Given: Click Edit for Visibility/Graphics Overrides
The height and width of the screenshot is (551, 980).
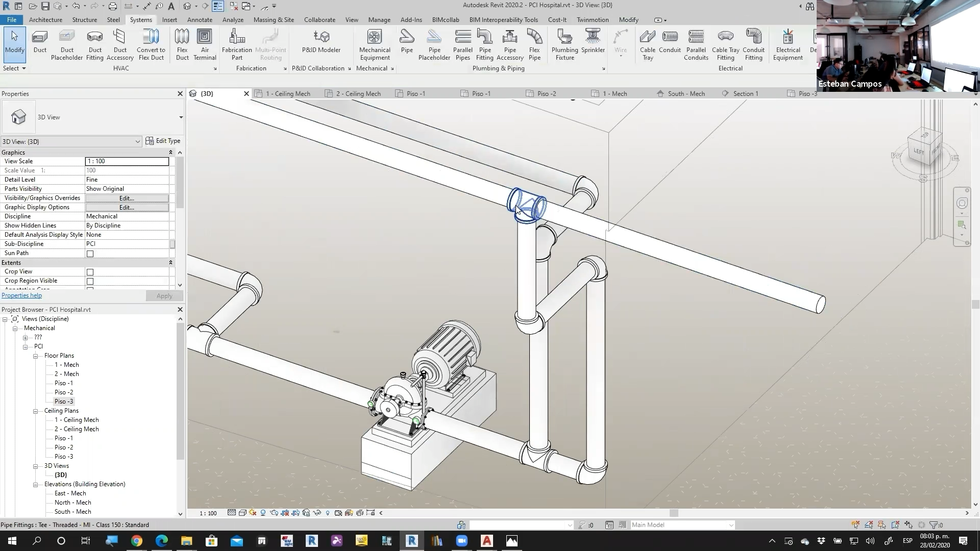Looking at the screenshot, I should 127,198.
